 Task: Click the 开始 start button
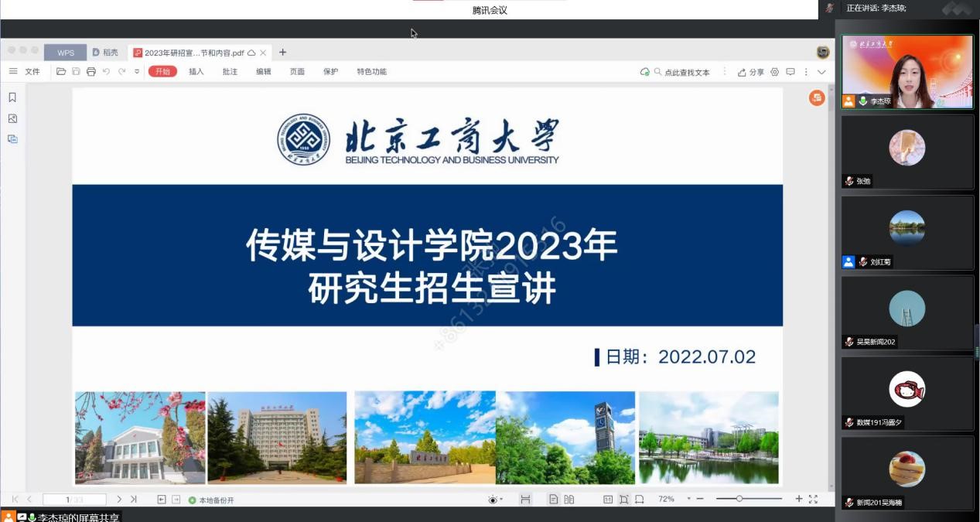162,72
